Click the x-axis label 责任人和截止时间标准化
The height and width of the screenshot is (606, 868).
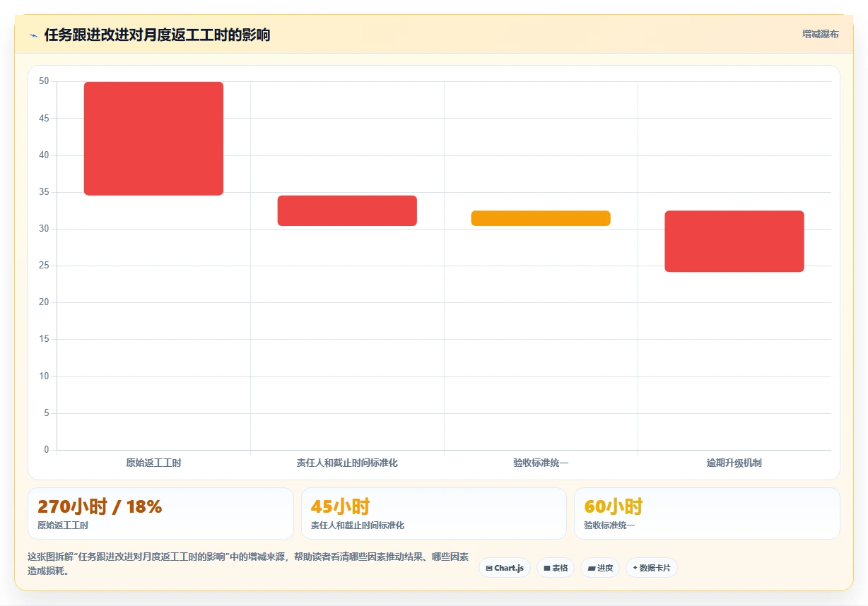pyautogui.click(x=347, y=463)
